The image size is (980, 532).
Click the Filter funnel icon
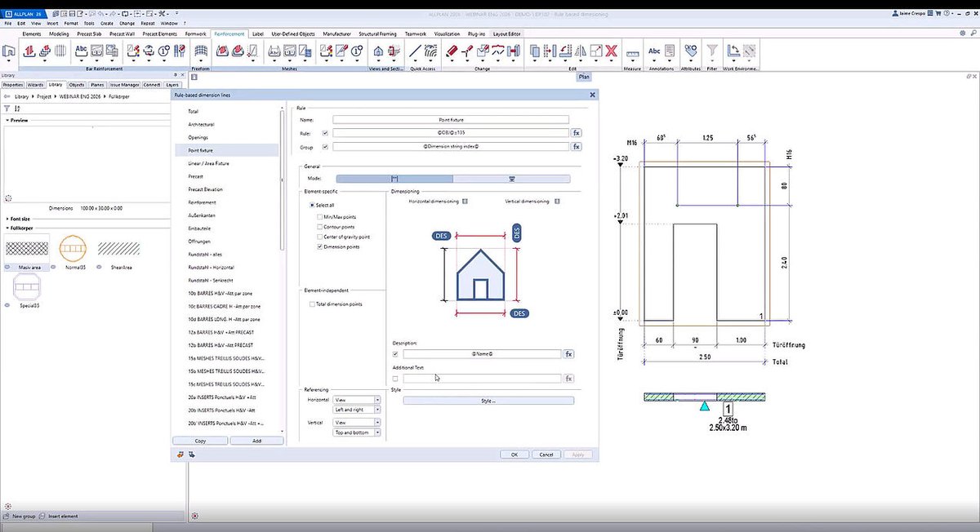712,51
